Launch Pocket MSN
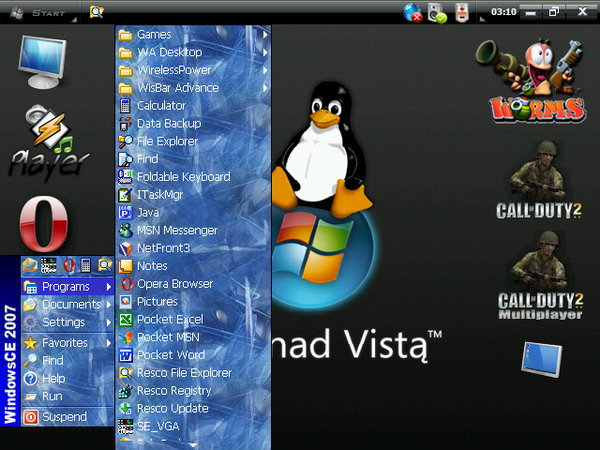The width and height of the screenshot is (600, 450). (x=193, y=337)
